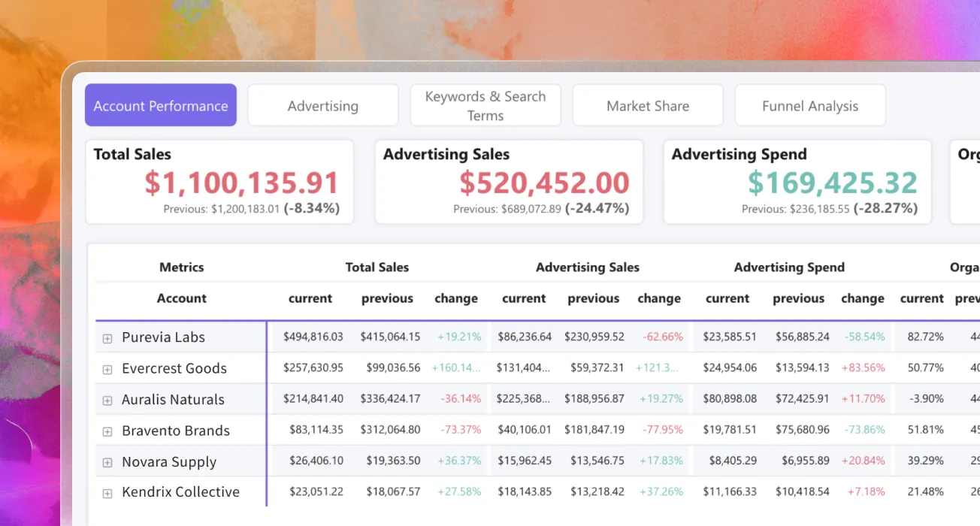The height and width of the screenshot is (526, 980).
Task: Select the Auralis Naturals account name
Action: tap(173, 400)
